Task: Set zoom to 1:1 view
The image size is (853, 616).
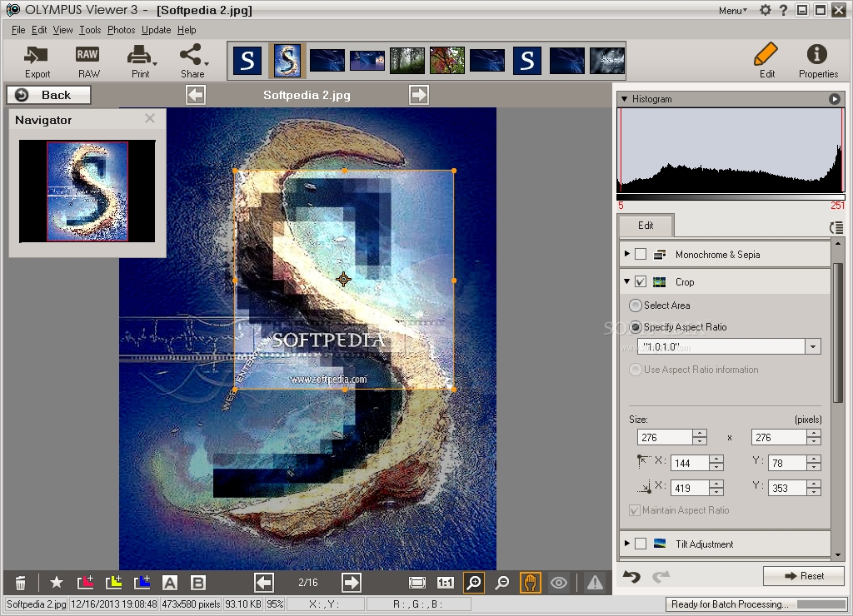Action: coord(445,583)
